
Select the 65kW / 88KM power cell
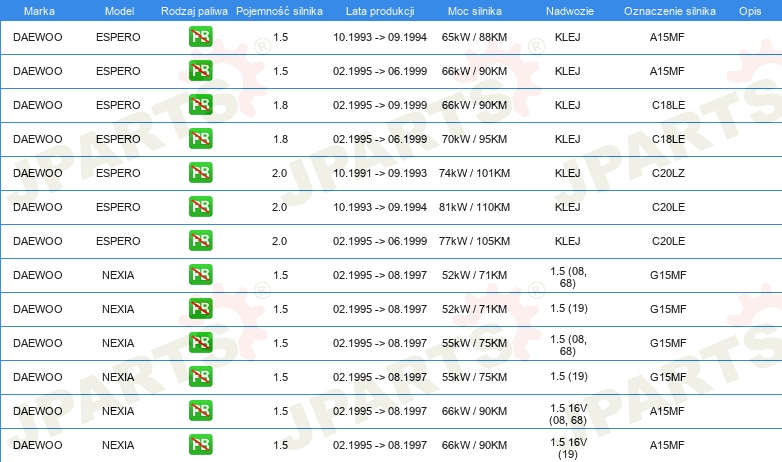tap(474, 37)
